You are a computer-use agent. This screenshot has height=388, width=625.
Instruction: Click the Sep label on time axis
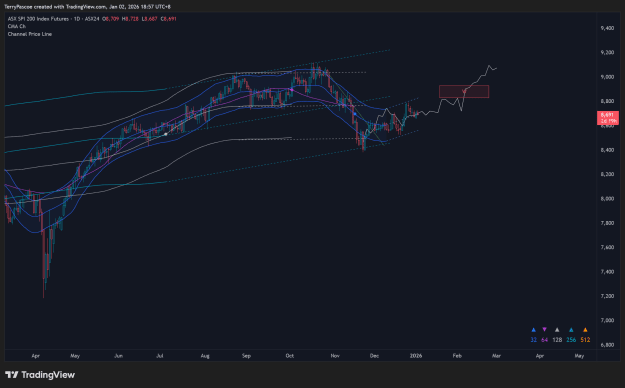246,356
